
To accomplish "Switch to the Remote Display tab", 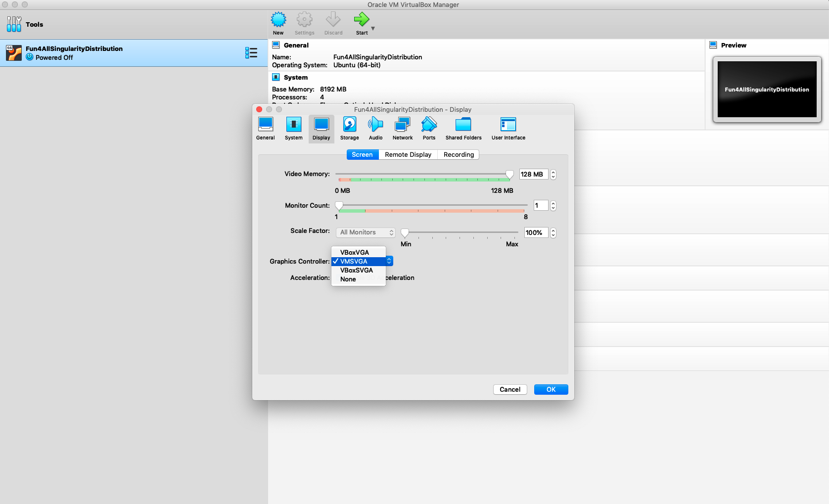I will 408,155.
